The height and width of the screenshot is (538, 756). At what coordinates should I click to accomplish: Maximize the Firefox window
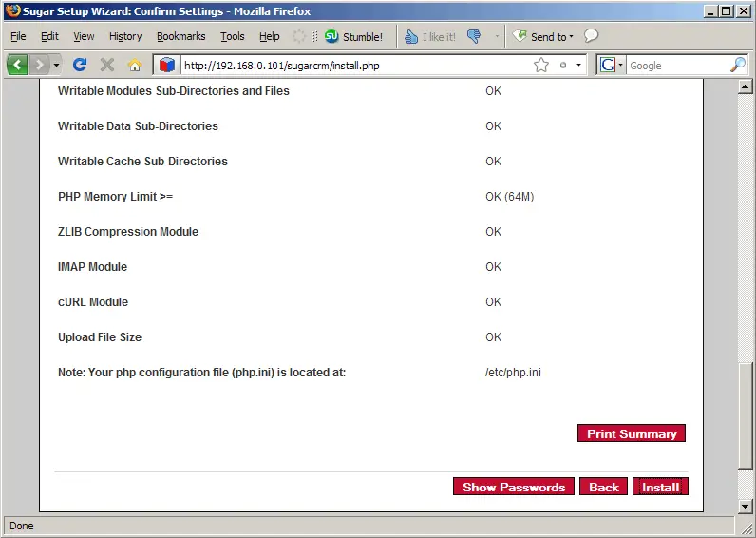coord(727,11)
